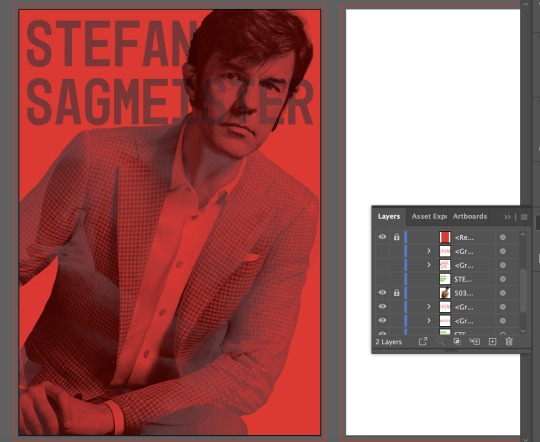The width and height of the screenshot is (540, 442).
Task: Click Make/Release Clipping Mask icon
Action: coord(457,341)
